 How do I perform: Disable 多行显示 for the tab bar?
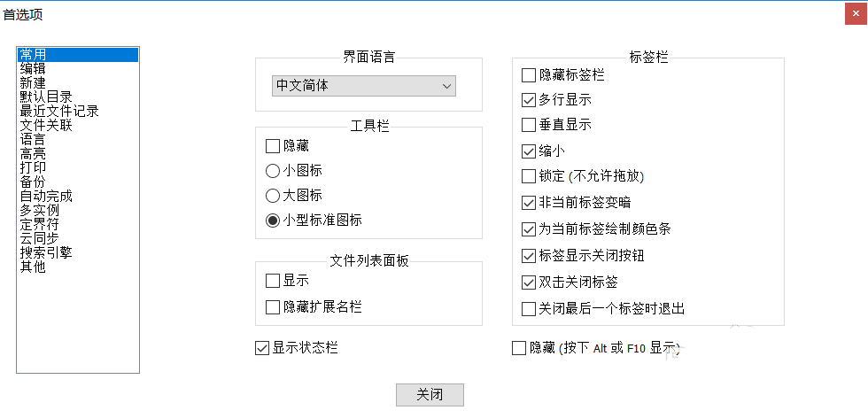[530, 100]
